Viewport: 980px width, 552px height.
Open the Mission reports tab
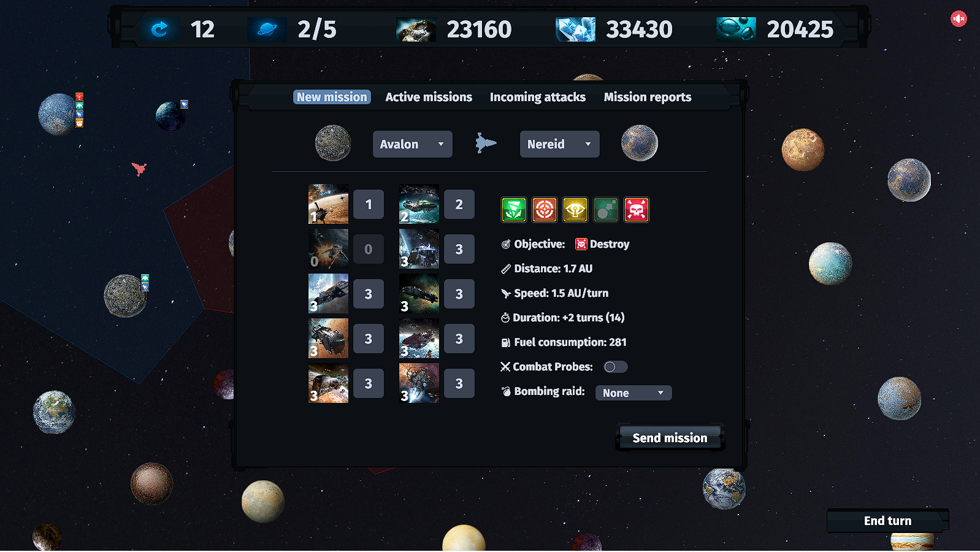click(x=647, y=97)
